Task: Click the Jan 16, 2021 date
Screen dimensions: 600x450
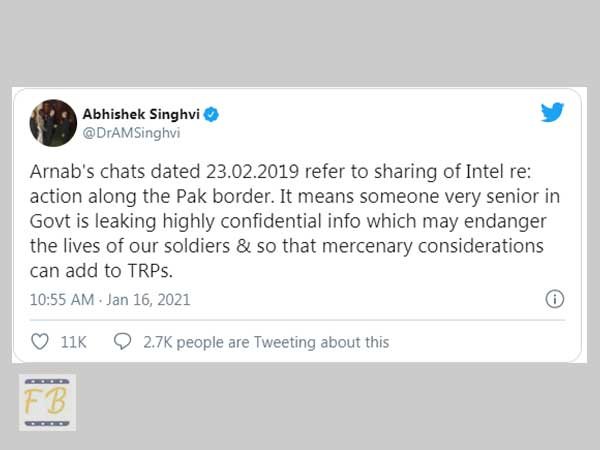Action: (x=148, y=300)
